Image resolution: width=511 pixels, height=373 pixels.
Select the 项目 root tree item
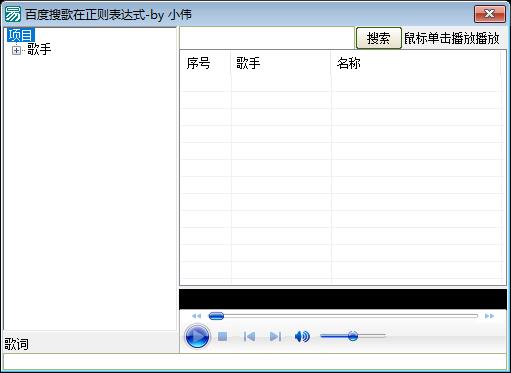(21, 35)
